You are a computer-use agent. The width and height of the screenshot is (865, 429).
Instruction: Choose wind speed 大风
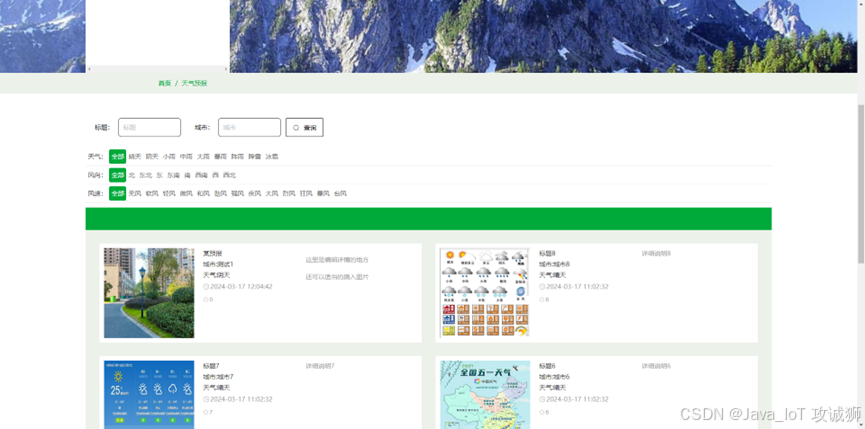click(271, 194)
